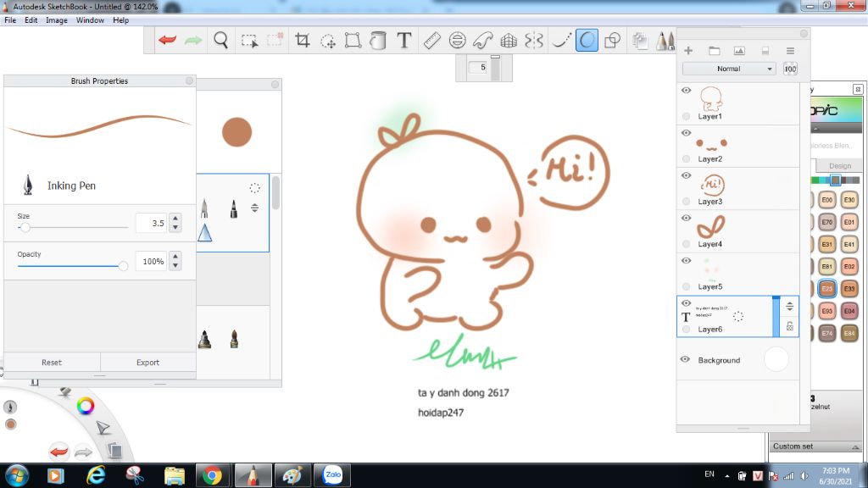Image resolution: width=868 pixels, height=488 pixels.
Task: Hide Layer6 with its eye icon
Action: pyautogui.click(x=686, y=303)
